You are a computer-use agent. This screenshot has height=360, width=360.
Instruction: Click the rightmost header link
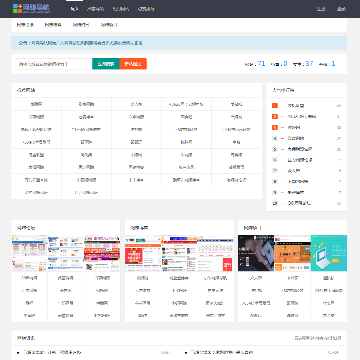341,9
